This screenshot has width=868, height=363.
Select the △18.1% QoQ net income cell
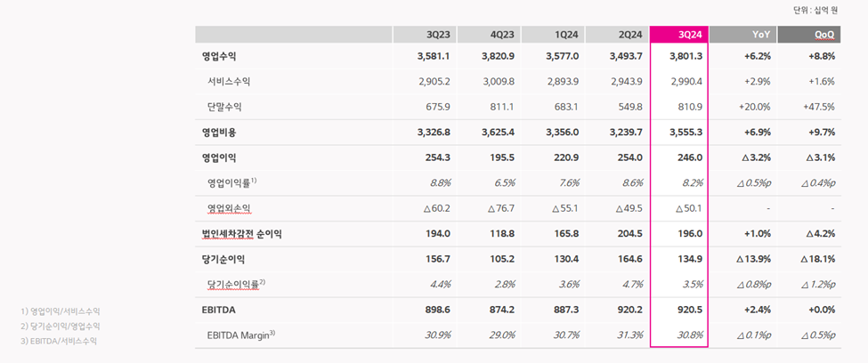[818, 260]
